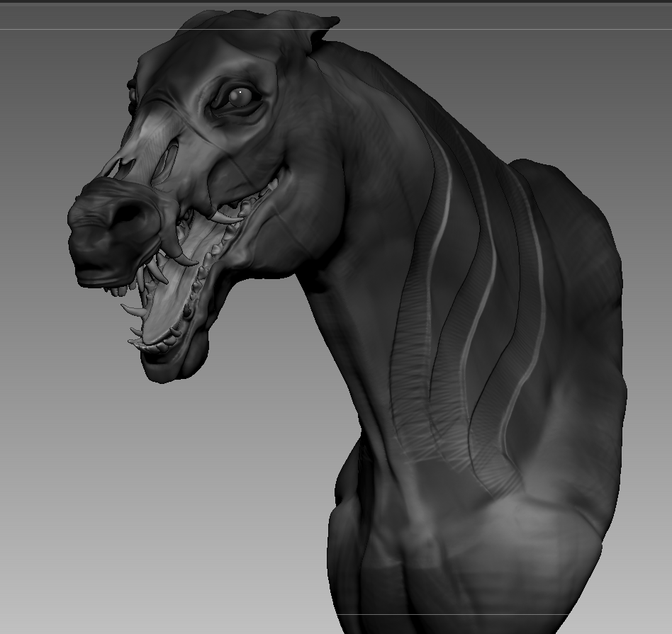
Task: Click the creature's eyeball on the sculpt
Action: 240,97
